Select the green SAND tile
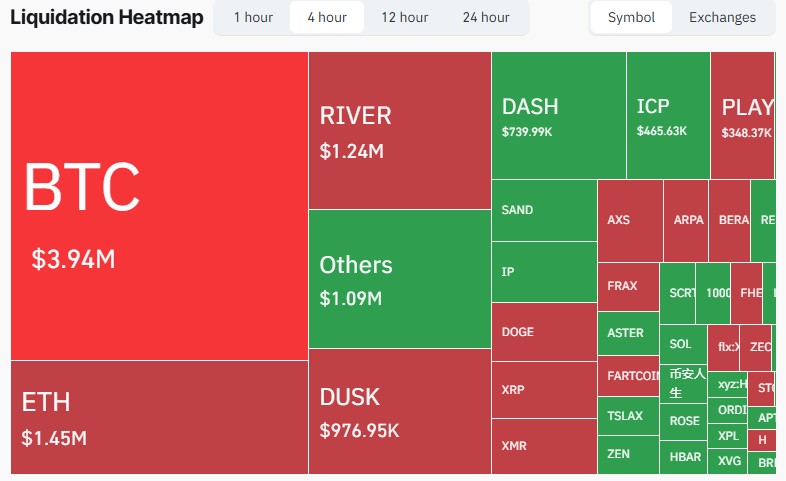 tap(543, 211)
